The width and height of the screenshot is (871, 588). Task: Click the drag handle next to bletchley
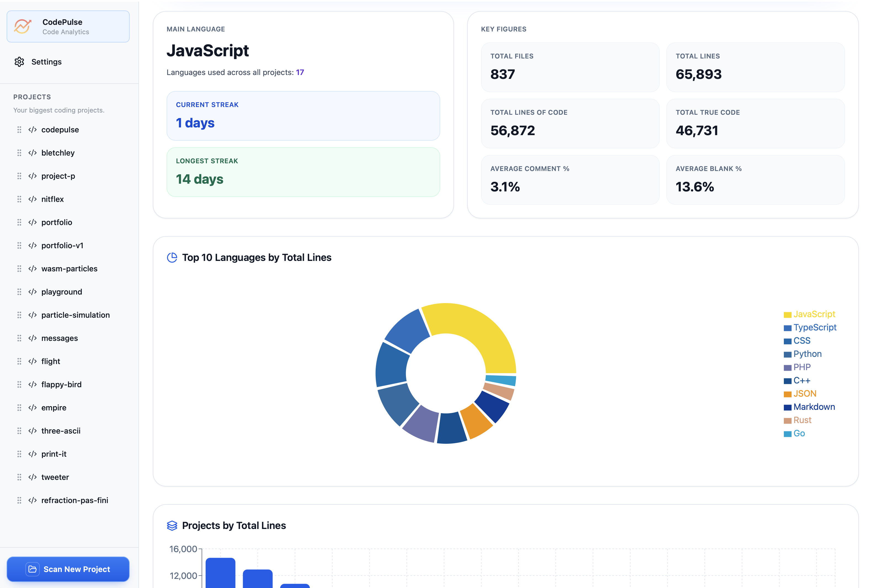[x=19, y=153]
